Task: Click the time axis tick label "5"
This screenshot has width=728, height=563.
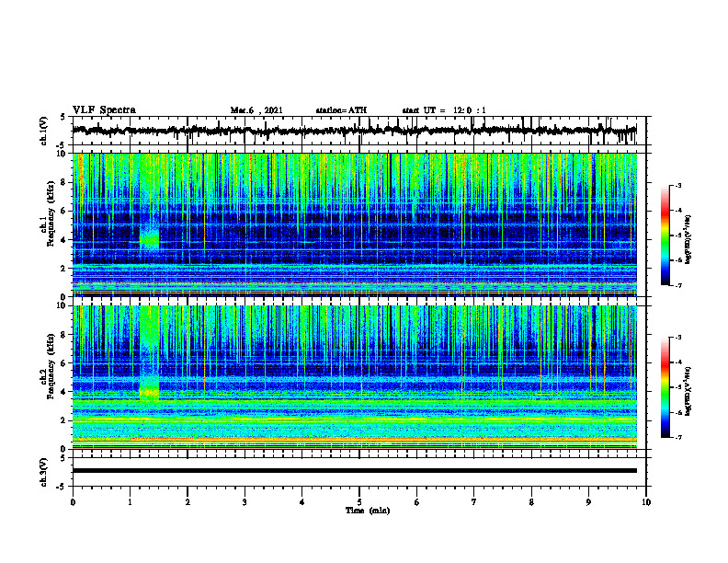Action: coord(359,502)
